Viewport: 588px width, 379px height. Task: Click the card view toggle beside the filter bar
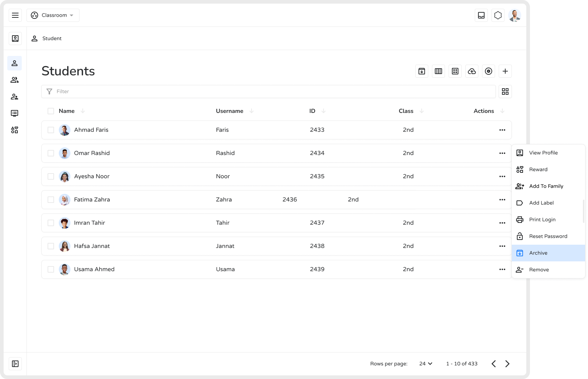[x=505, y=91]
